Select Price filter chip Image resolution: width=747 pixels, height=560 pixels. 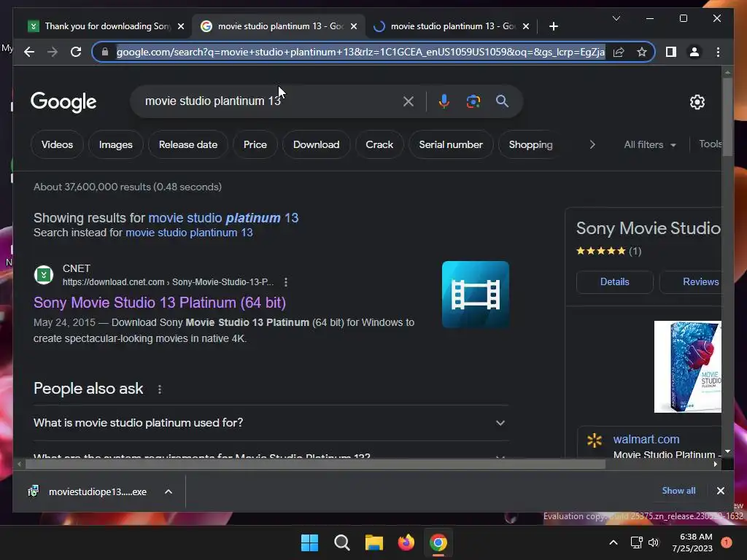255,144
